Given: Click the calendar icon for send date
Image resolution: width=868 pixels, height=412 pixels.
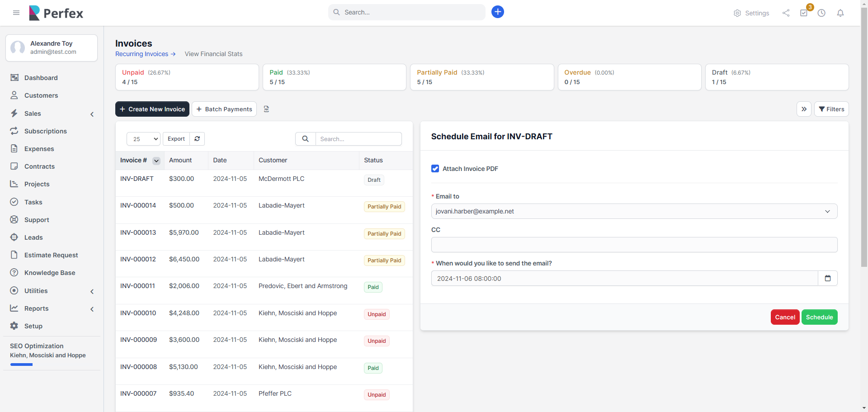Looking at the screenshot, I should [x=827, y=279].
